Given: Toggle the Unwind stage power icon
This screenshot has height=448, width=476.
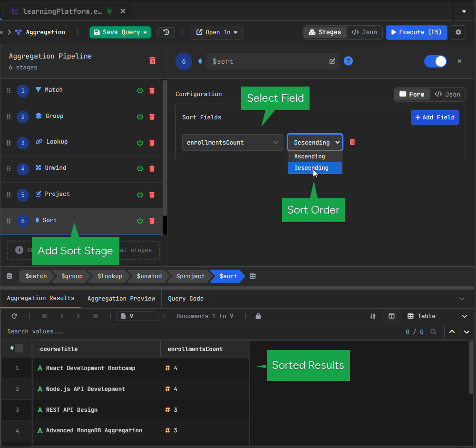Looking at the screenshot, I should (140, 168).
